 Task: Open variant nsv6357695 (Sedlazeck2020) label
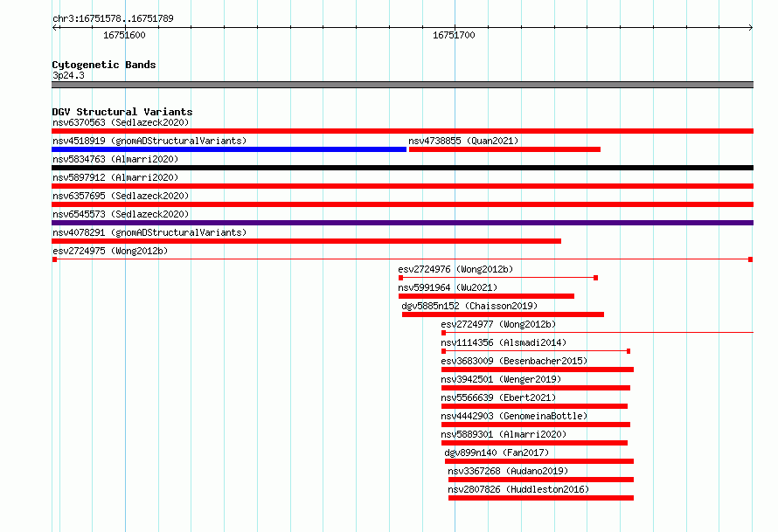click(121, 196)
